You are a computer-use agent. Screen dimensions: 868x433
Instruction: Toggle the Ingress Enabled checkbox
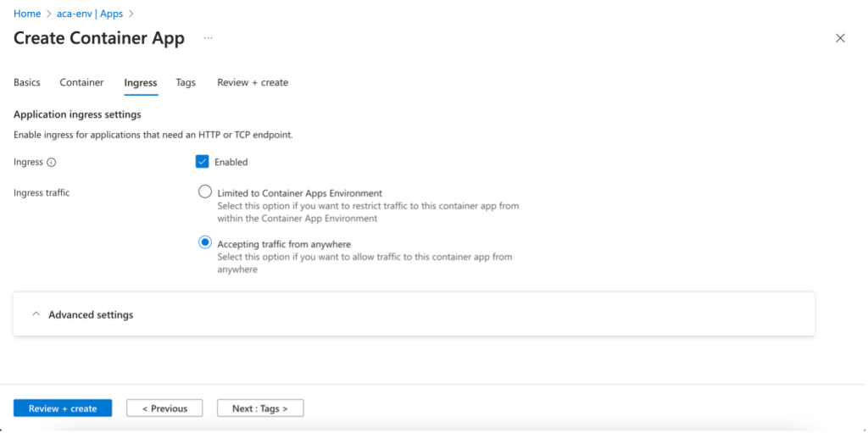point(203,162)
